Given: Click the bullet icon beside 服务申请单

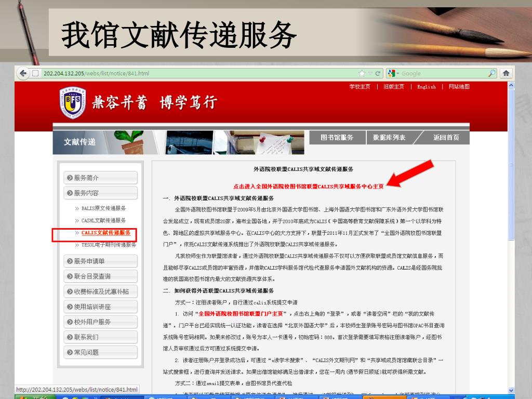Looking at the screenshot, I should coord(70,261).
